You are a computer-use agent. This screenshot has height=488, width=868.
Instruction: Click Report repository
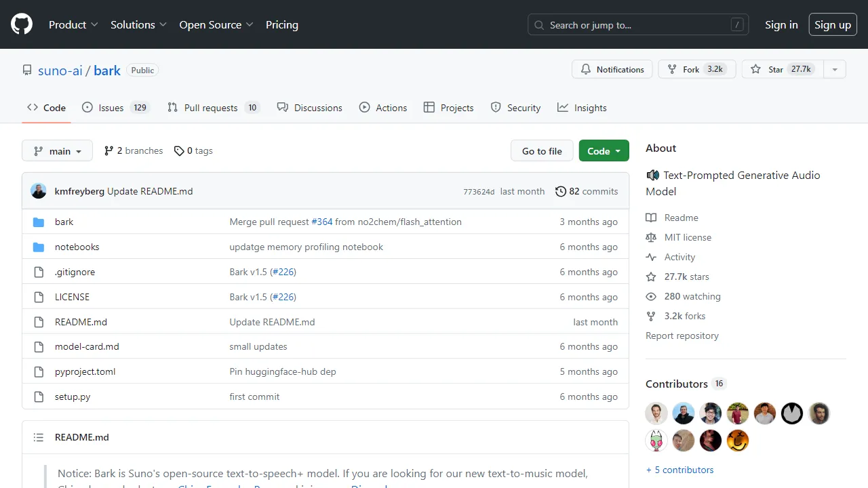[x=682, y=335]
